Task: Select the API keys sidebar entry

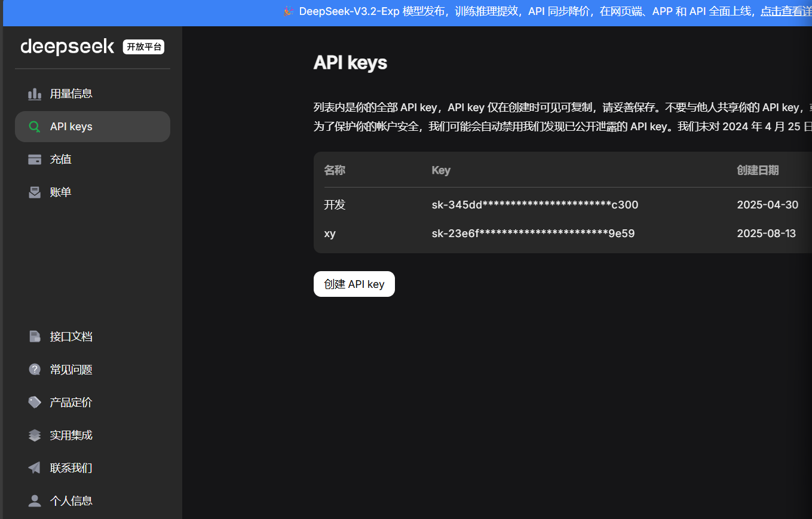Action: point(71,127)
